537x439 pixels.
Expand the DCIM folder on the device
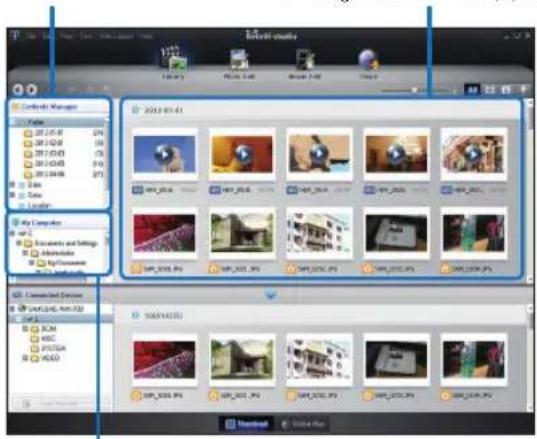pyautogui.click(x=25, y=329)
